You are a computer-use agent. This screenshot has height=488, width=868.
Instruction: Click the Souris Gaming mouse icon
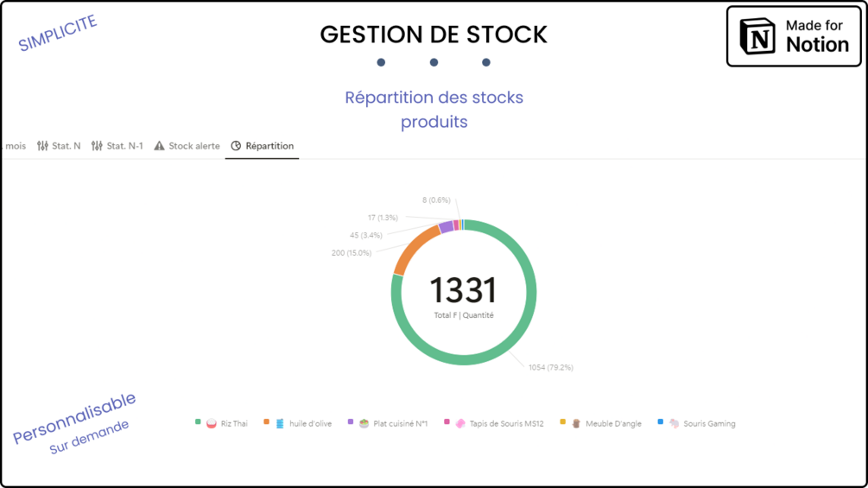pyautogui.click(x=674, y=423)
